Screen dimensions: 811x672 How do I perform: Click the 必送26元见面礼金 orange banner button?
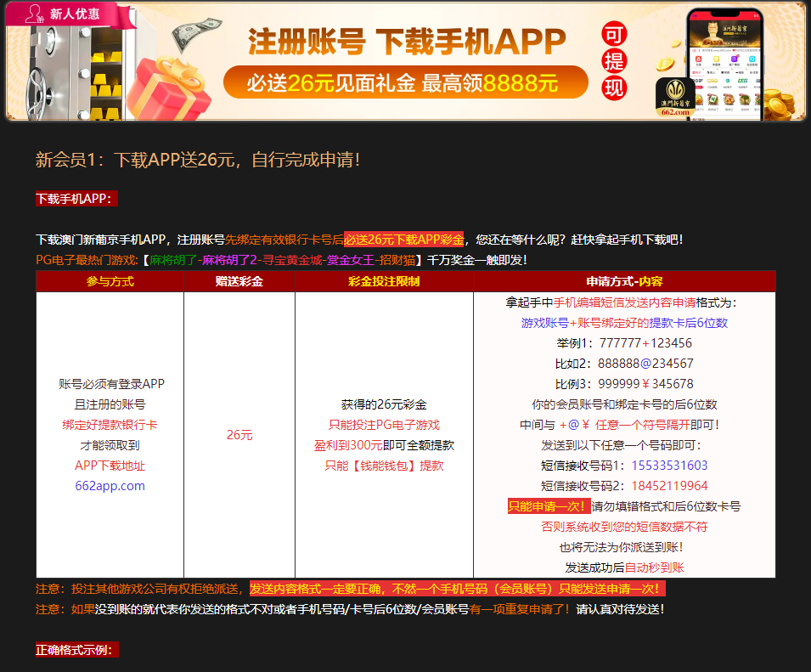pos(406,82)
